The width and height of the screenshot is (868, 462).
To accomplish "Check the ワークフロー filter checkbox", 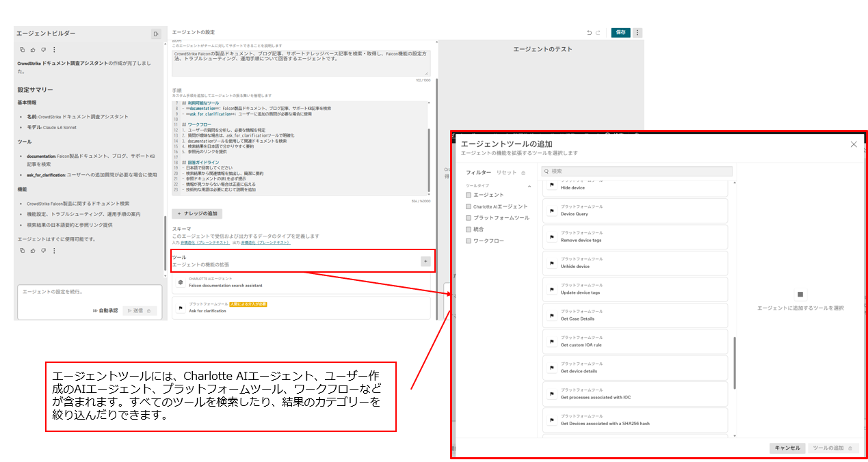I will [x=469, y=241].
